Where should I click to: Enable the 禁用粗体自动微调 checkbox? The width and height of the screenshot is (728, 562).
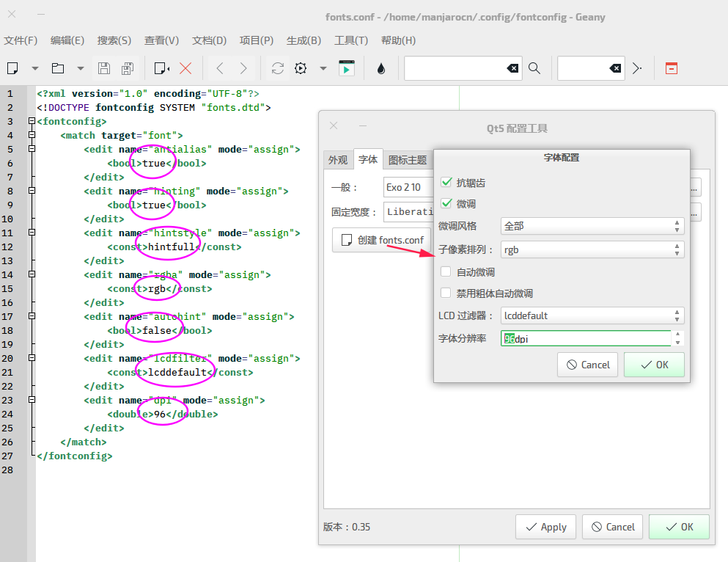click(446, 293)
